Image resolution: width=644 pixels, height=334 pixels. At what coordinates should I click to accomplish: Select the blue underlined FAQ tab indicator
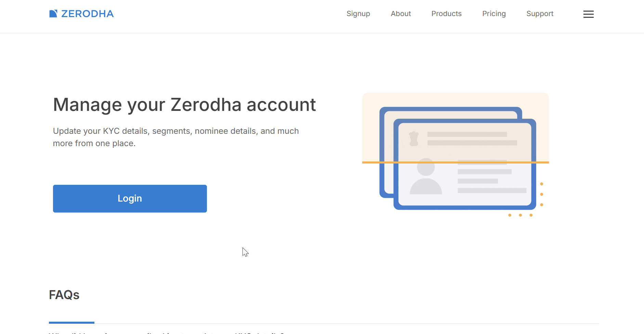tap(71, 322)
